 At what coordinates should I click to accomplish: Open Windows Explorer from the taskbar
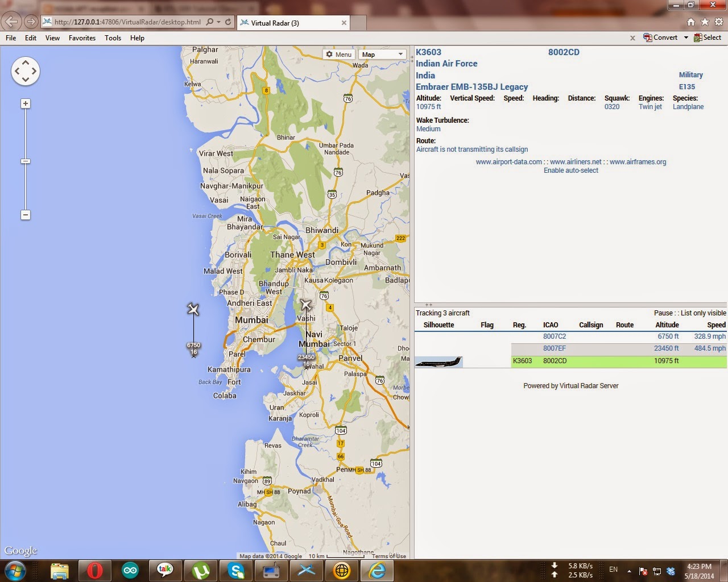[x=59, y=570]
